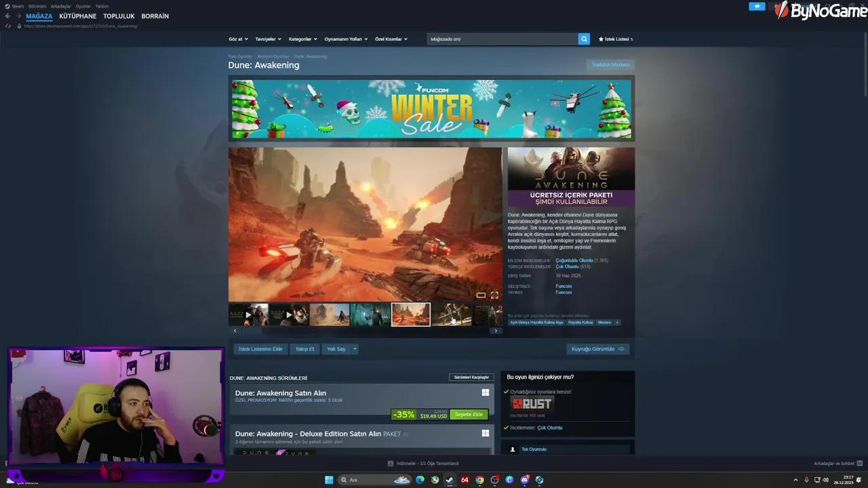Open Steam from Windows taskbar
868x488 pixels.
(x=450, y=480)
